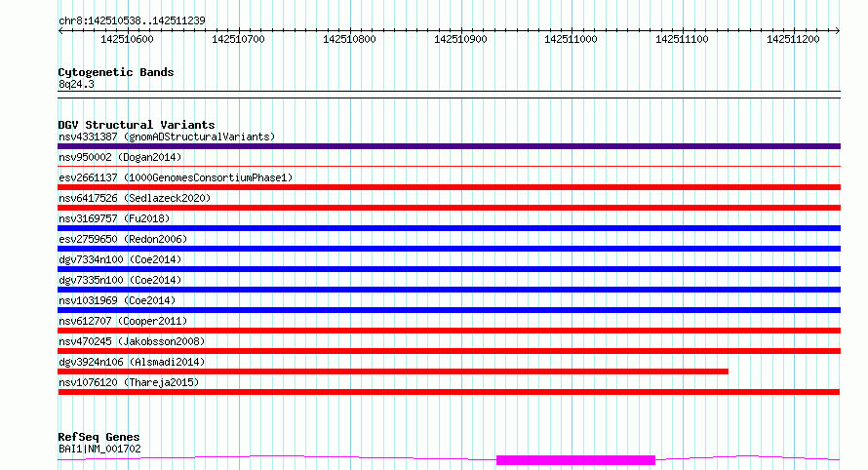Open the dgv7334n100 (Coe2014) label
This screenshot has height=470, width=868.
[x=120, y=259]
